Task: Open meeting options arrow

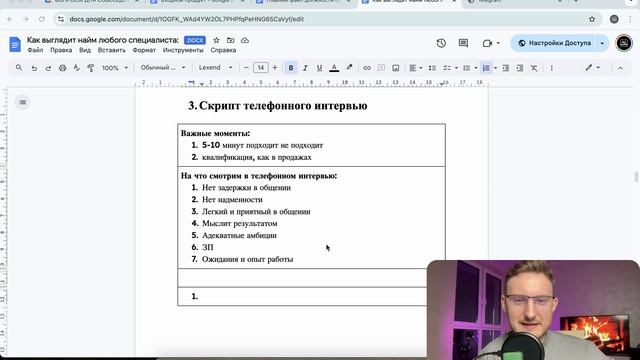Action: tap(498, 43)
